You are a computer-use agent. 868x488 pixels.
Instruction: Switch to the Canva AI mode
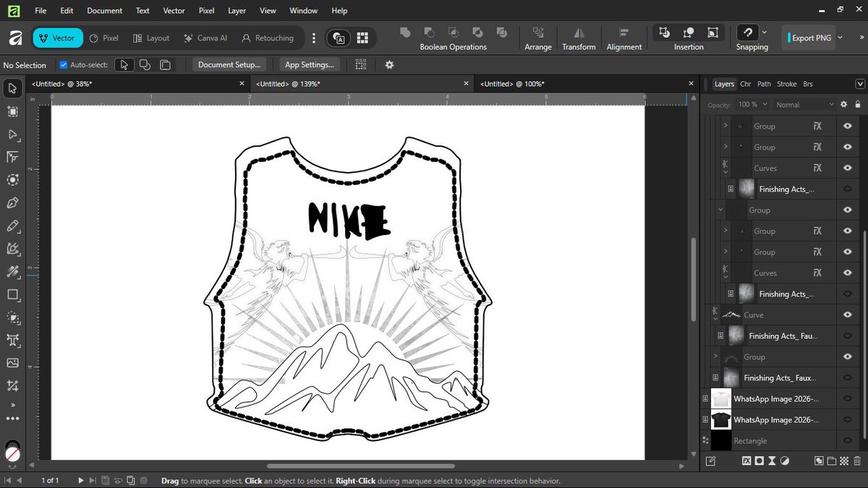[205, 38]
